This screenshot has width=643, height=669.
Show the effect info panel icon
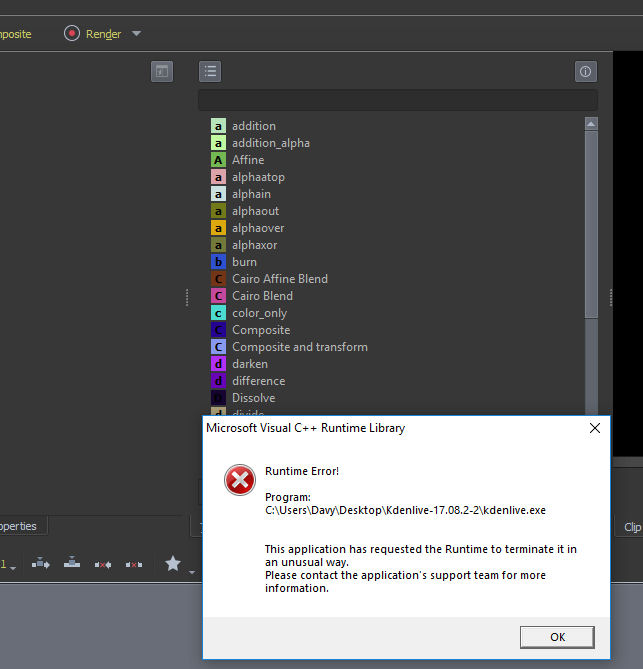tap(585, 71)
